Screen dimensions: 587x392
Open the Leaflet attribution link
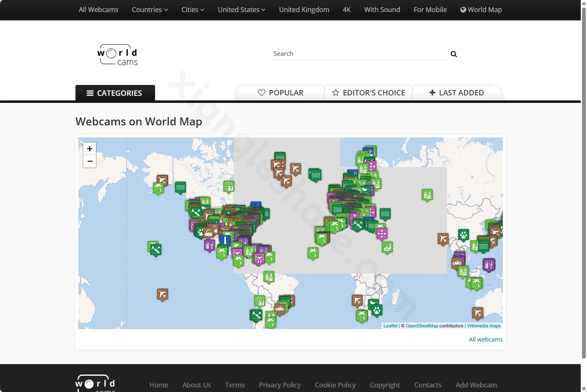[390, 326]
